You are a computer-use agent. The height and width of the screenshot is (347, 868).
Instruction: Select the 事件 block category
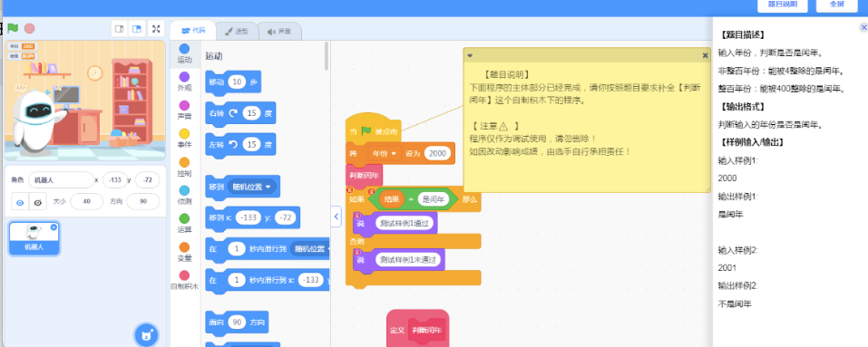pyautogui.click(x=184, y=139)
